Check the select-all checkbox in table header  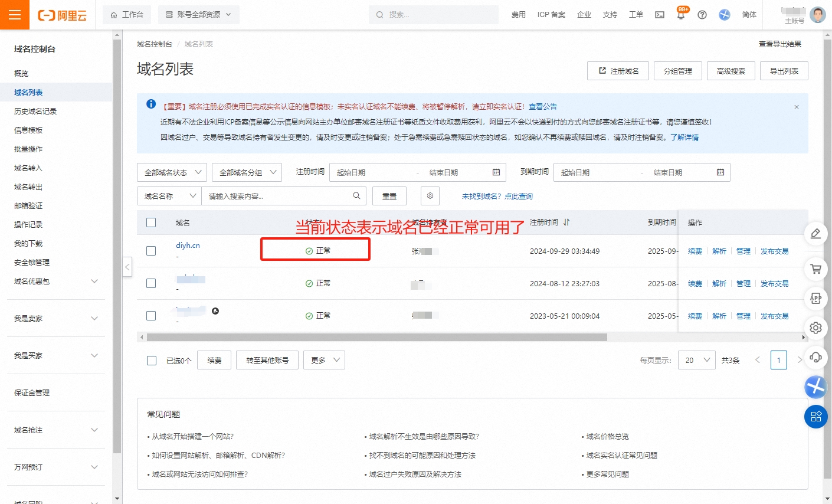click(151, 222)
